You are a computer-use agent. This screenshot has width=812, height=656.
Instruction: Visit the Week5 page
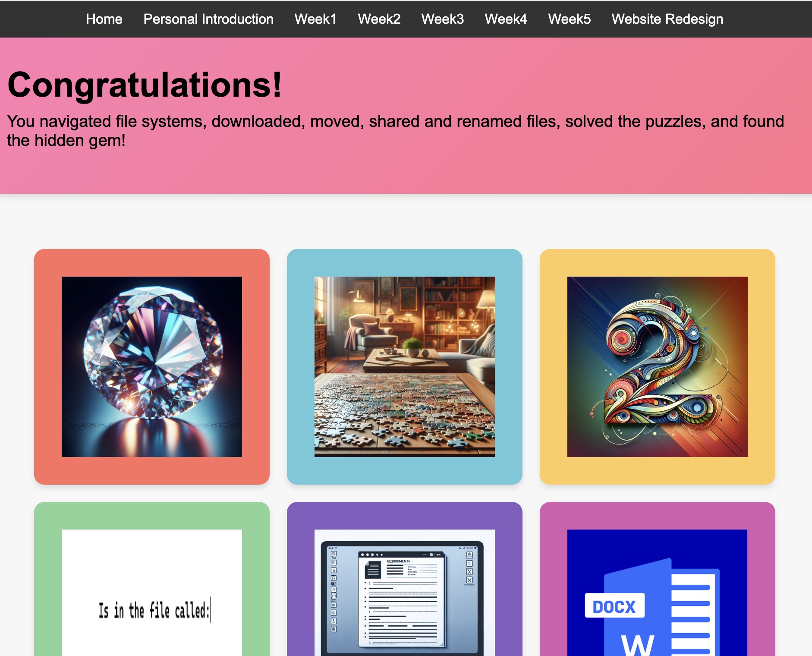click(569, 19)
